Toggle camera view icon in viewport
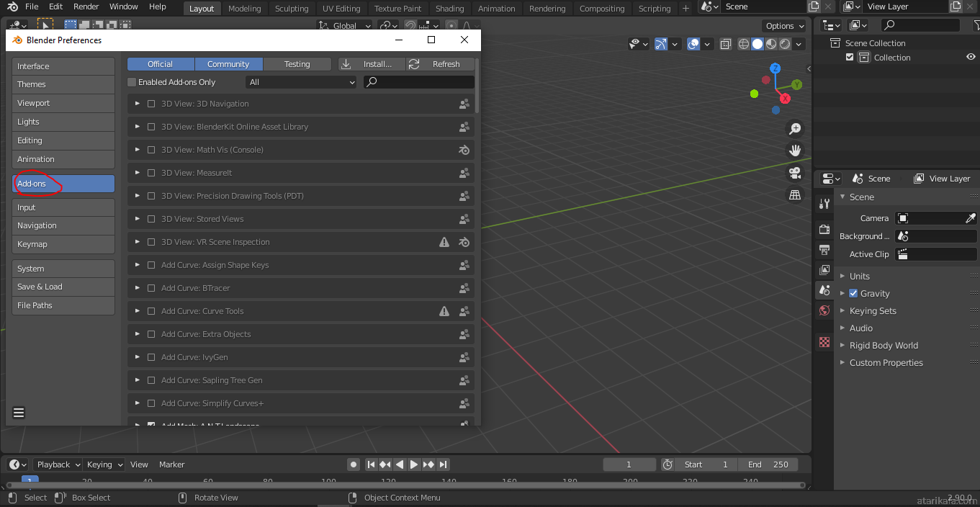Screen dimensions: 980x507 click(x=795, y=173)
